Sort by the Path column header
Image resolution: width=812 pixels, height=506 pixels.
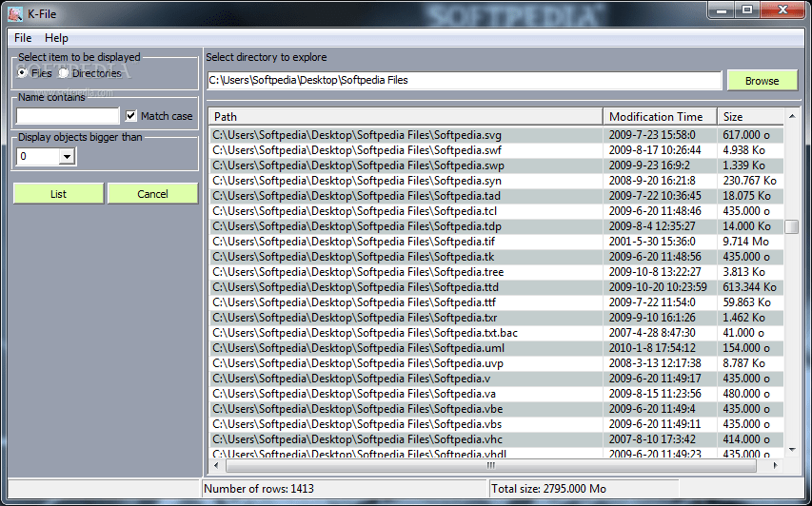(x=406, y=116)
